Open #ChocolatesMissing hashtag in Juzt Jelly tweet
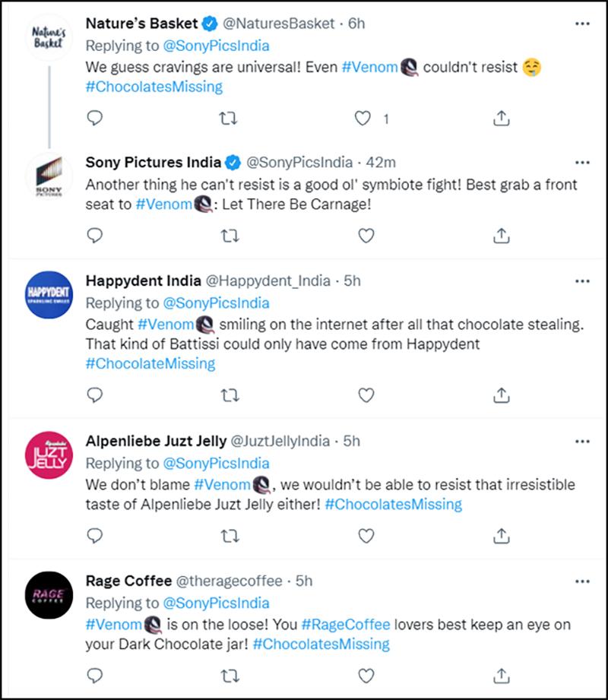Screen dimensions: 608x700 (393, 505)
